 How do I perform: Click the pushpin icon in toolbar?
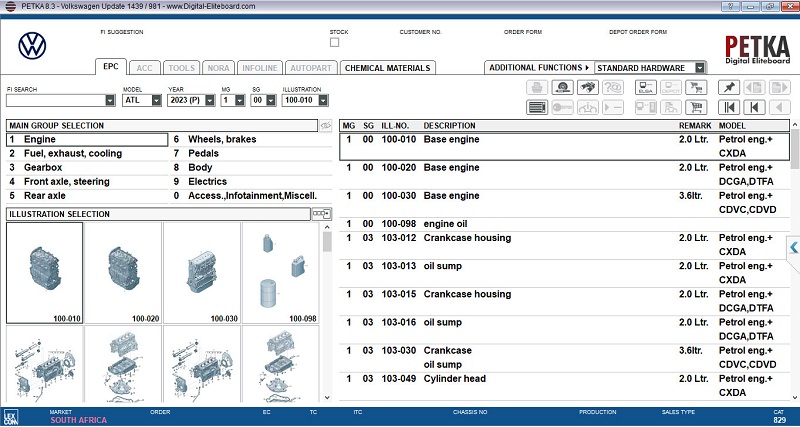coord(728,88)
